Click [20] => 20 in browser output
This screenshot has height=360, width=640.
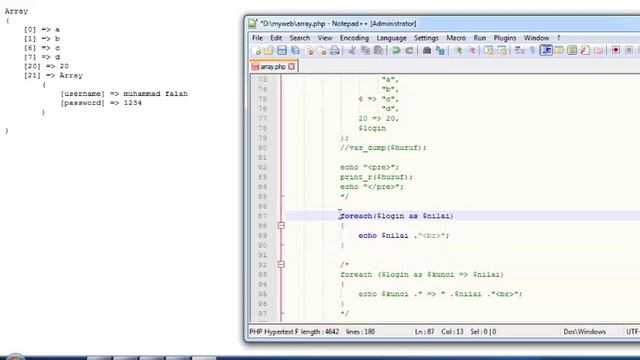tap(46, 66)
